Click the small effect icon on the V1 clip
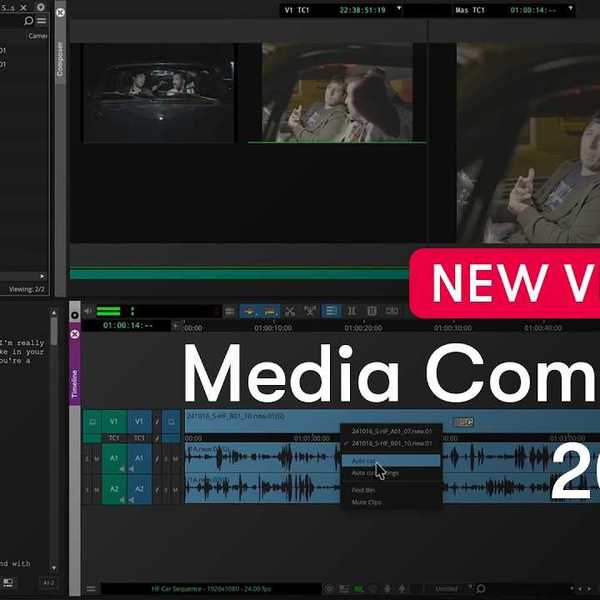This screenshot has width=600, height=600. pyautogui.click(x=463, y=422)
